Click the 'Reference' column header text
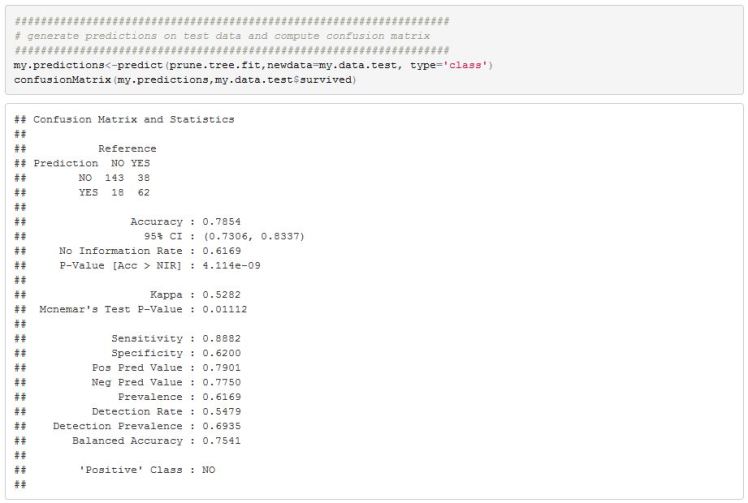The height and width of the screenshot is (503, 748). coord(126,148)
